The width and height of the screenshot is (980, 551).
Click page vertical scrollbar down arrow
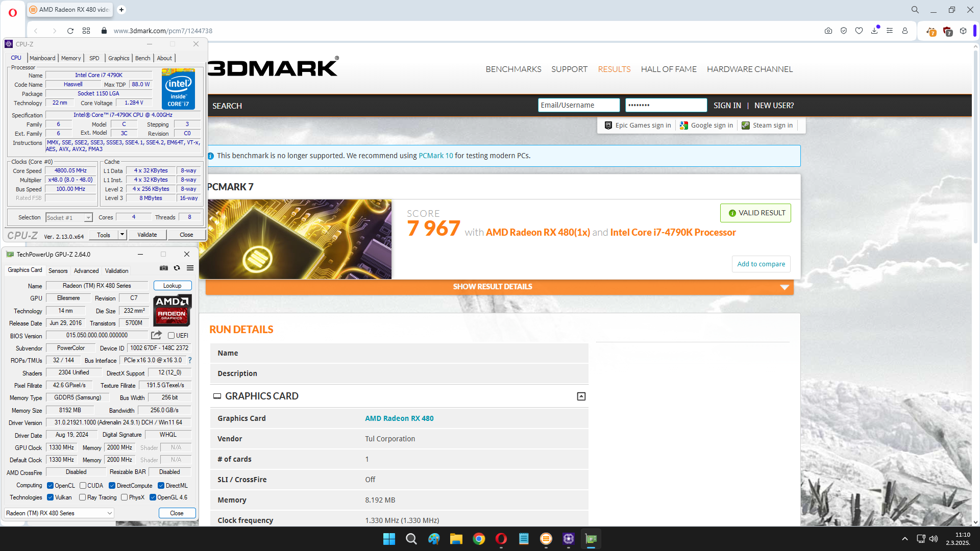tap(975, 522)
